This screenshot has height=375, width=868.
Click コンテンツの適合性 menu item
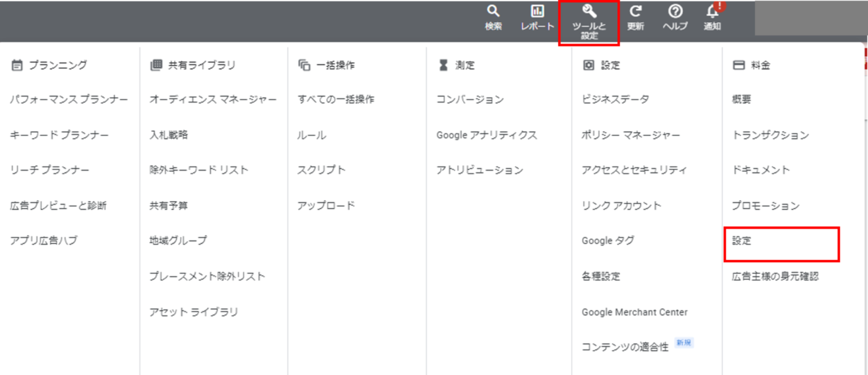point(625,347)
